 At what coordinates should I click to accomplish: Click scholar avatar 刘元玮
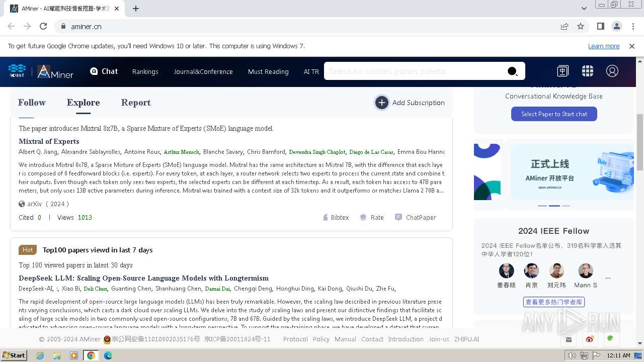click(x=556, y=270)
